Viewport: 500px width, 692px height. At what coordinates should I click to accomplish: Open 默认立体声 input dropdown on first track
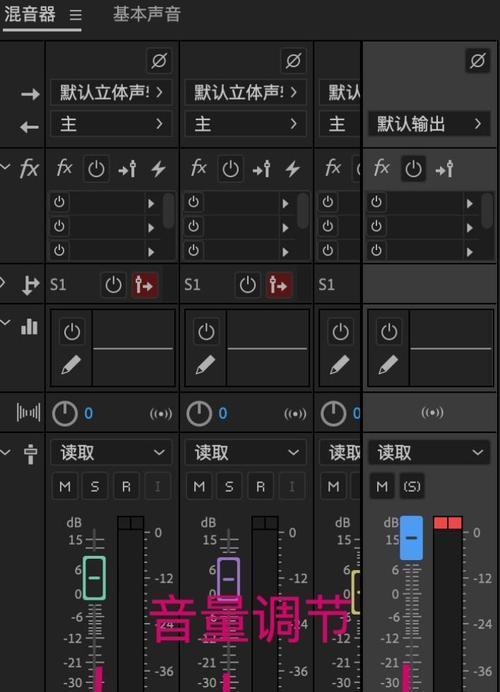pyautogui.click(x=111, y=92)
